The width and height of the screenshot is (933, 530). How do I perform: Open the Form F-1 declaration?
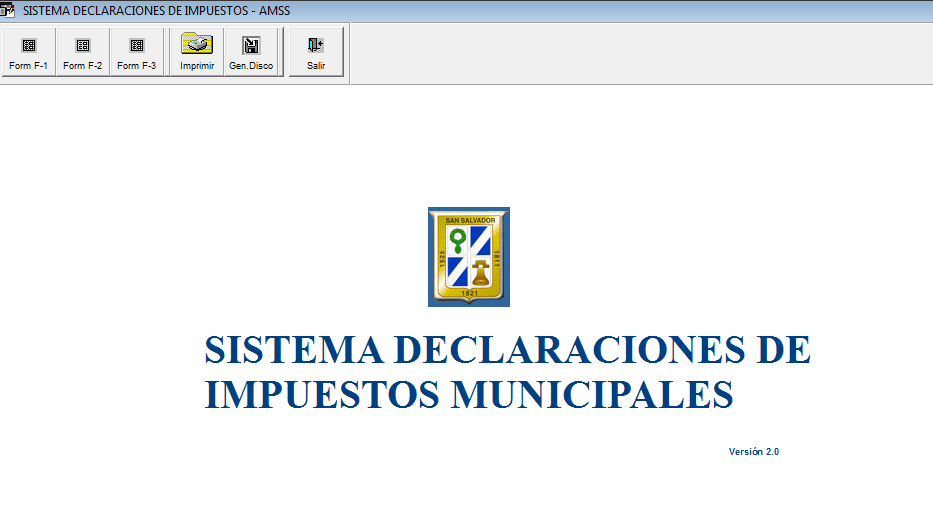click(x=29, y=52)
